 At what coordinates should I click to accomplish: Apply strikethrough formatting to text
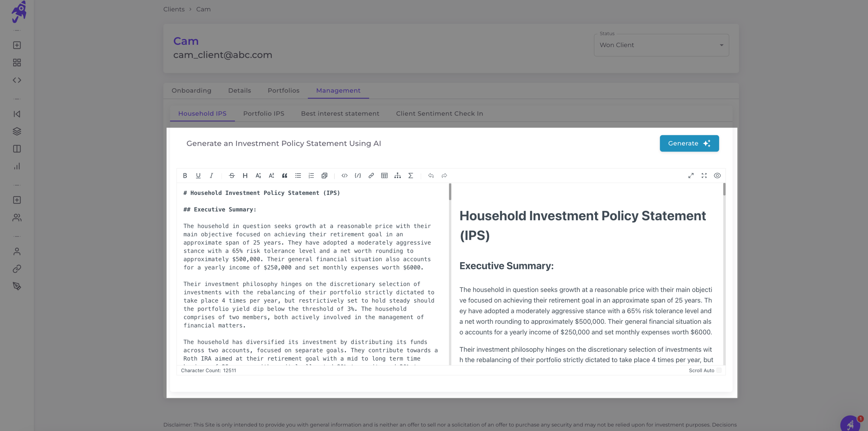(x=232, y=175)
